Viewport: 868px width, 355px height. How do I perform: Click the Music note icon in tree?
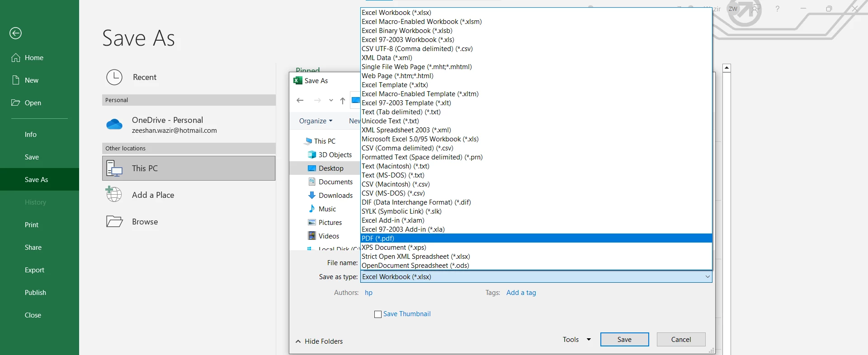312,209
